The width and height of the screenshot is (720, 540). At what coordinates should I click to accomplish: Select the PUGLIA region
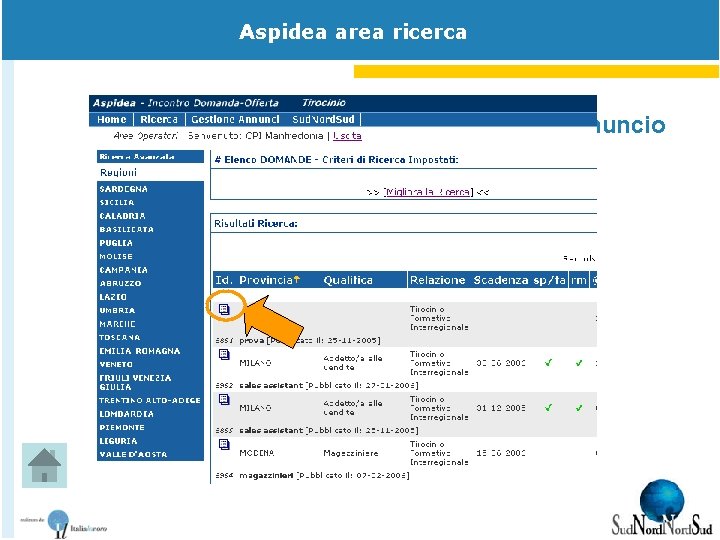116,243
